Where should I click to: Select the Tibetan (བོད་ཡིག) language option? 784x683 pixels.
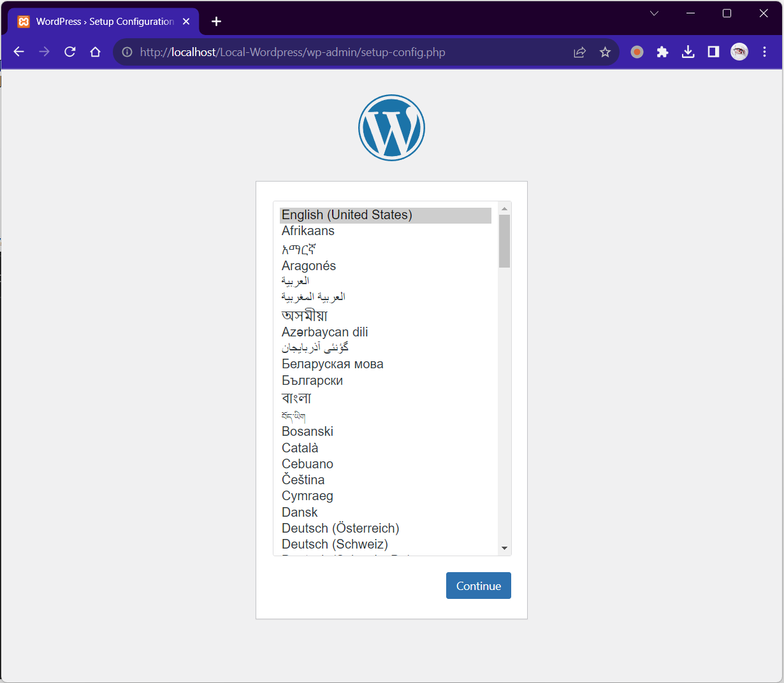click(386, 416)
